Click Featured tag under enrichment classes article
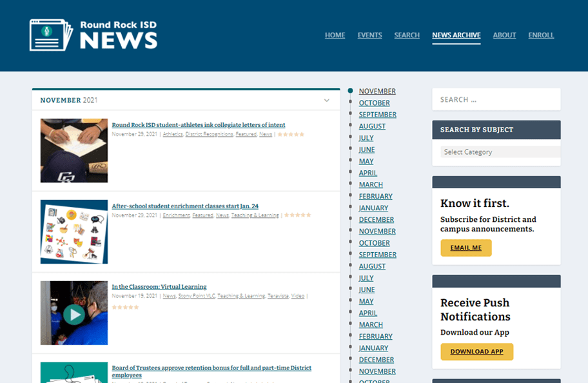This screenshot has width=588, height=383. (203, 215)
